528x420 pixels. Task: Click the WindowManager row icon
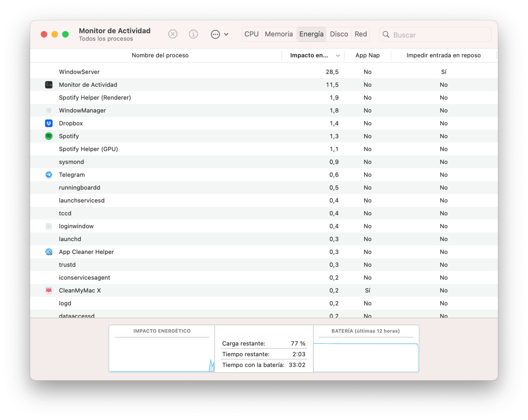click(49, 110)
